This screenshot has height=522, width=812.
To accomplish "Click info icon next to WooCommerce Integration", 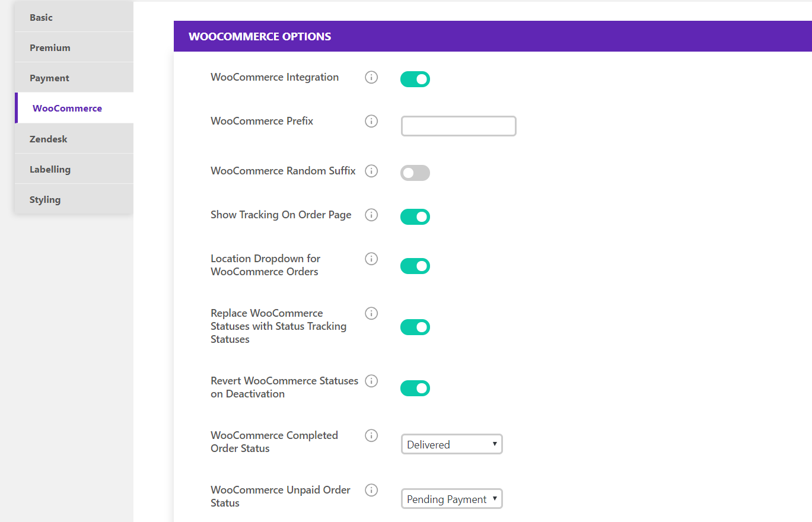I will (371, 77).
